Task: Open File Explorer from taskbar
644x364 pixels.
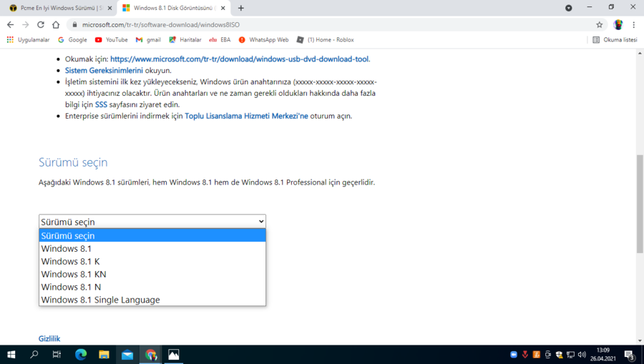Action: (104, 355)
